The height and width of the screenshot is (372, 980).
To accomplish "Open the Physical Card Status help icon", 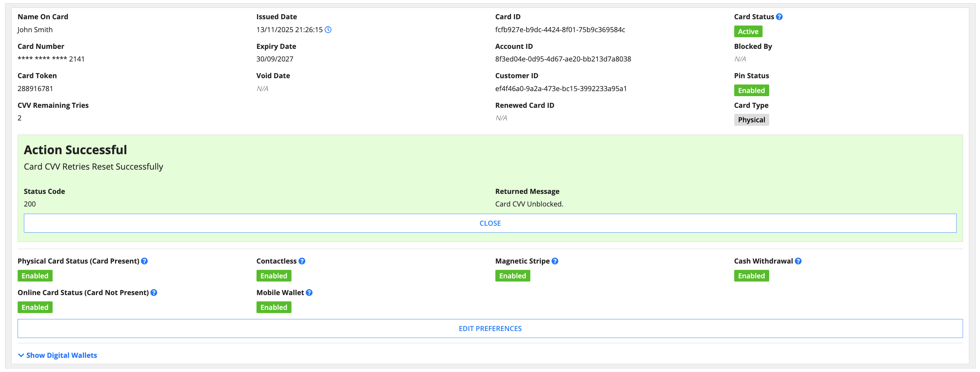I will click(x=144, y=261).
